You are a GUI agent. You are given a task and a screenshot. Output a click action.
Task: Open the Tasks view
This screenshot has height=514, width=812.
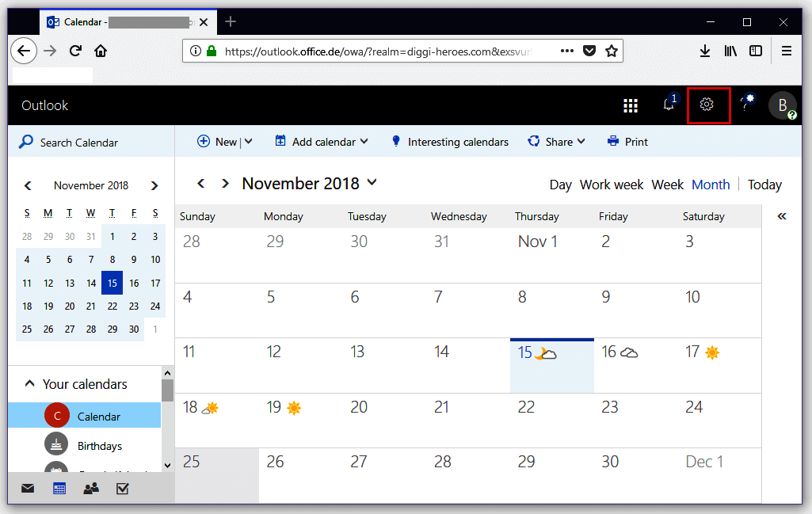pos(122,489)
